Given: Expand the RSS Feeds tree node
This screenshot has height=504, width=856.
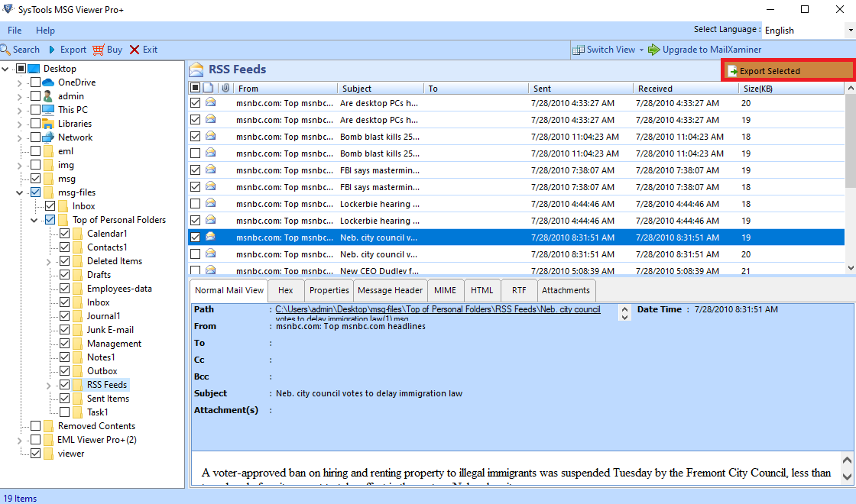Looking at the screenshot, I should 49,385.
